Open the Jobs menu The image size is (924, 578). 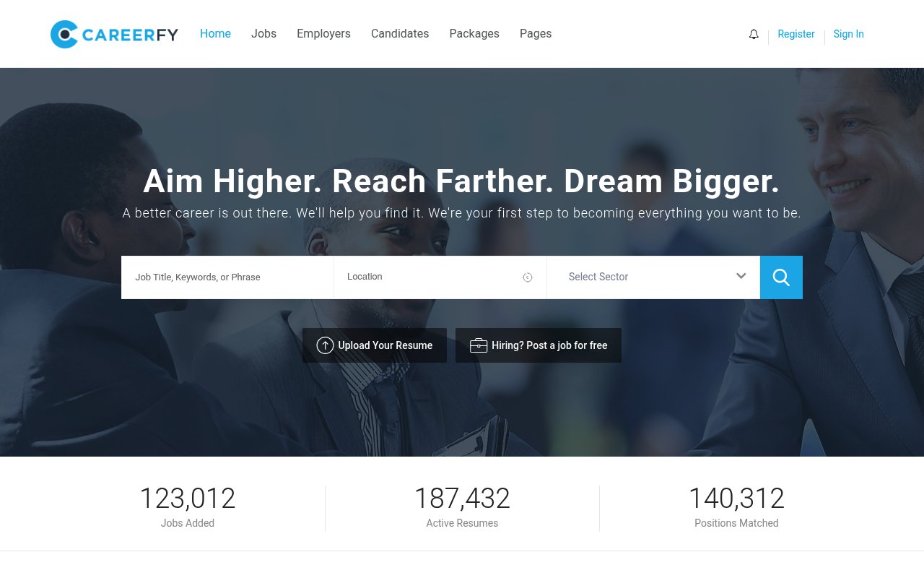(263, 34)
